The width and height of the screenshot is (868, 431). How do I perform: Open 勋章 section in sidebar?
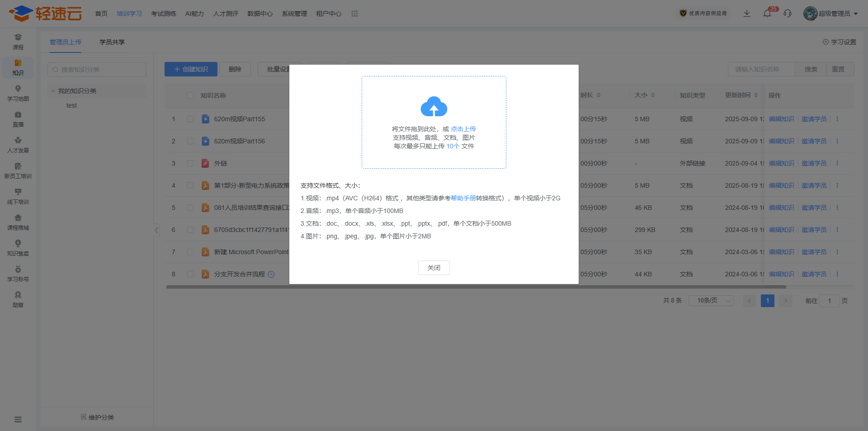coord(18,299)
